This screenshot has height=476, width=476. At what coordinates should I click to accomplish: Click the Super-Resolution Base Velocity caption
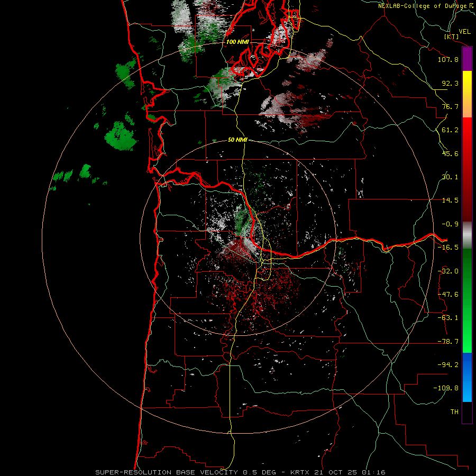(241, 472)
